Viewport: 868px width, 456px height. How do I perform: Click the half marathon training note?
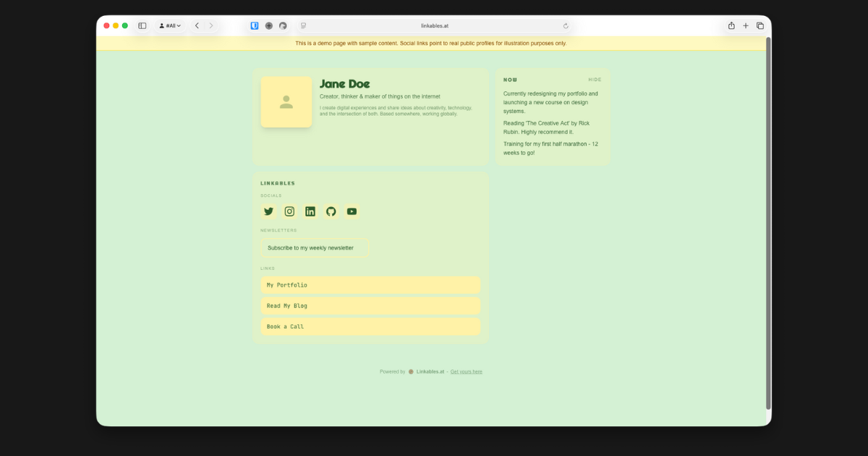[550, 148]
